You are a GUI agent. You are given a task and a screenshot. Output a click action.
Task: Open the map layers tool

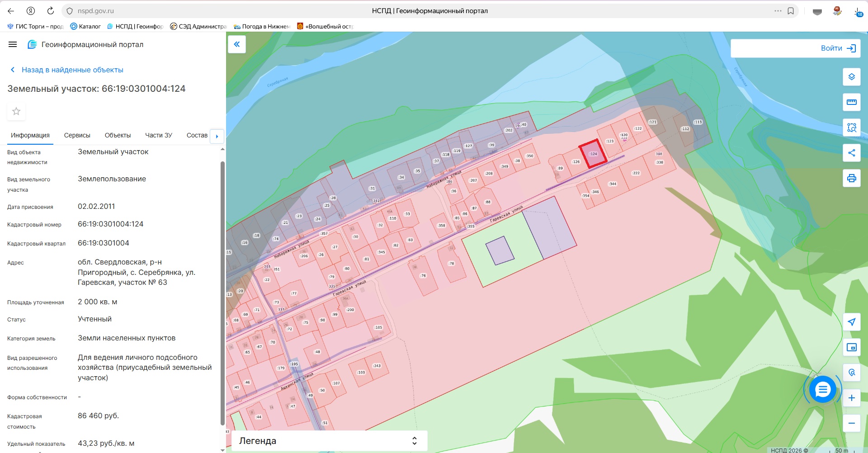coord(852,77)
